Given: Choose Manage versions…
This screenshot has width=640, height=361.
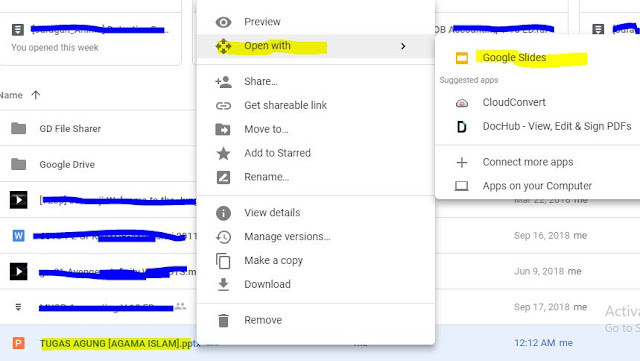Looking at the screenshot, I should [x=316, y=237].
